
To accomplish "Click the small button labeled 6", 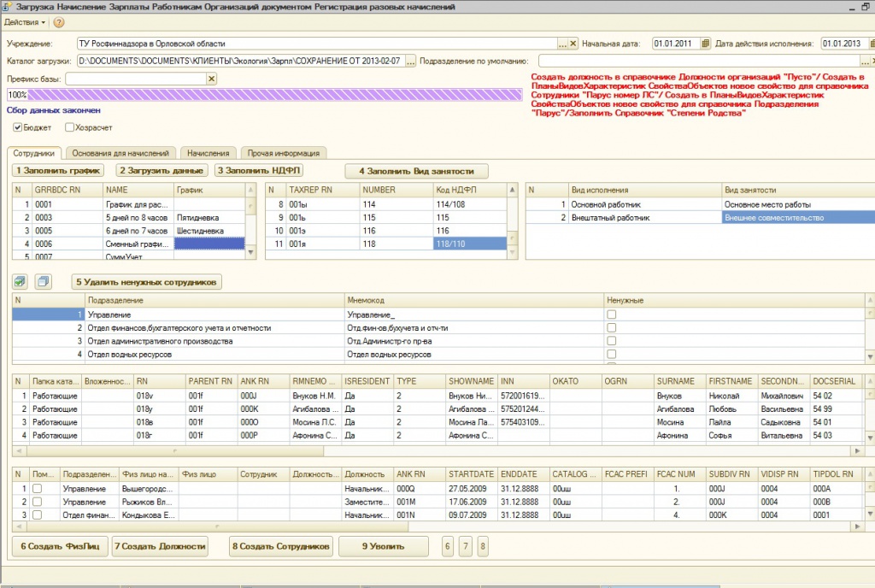I will tap(447, 546).
